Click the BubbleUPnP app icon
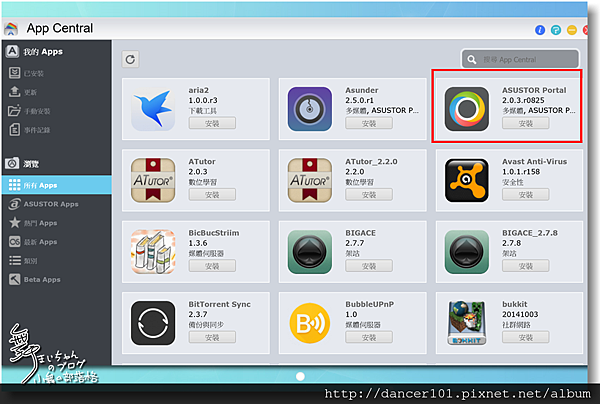Viewport: 600px width, 404px height. pyautogui.click(x=310, y=323)
